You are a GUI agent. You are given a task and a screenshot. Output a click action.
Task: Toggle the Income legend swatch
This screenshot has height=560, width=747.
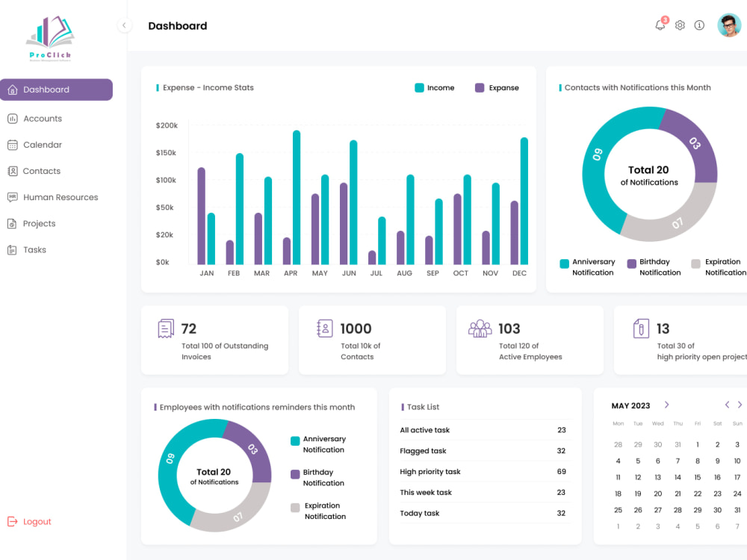click(419, 87)
